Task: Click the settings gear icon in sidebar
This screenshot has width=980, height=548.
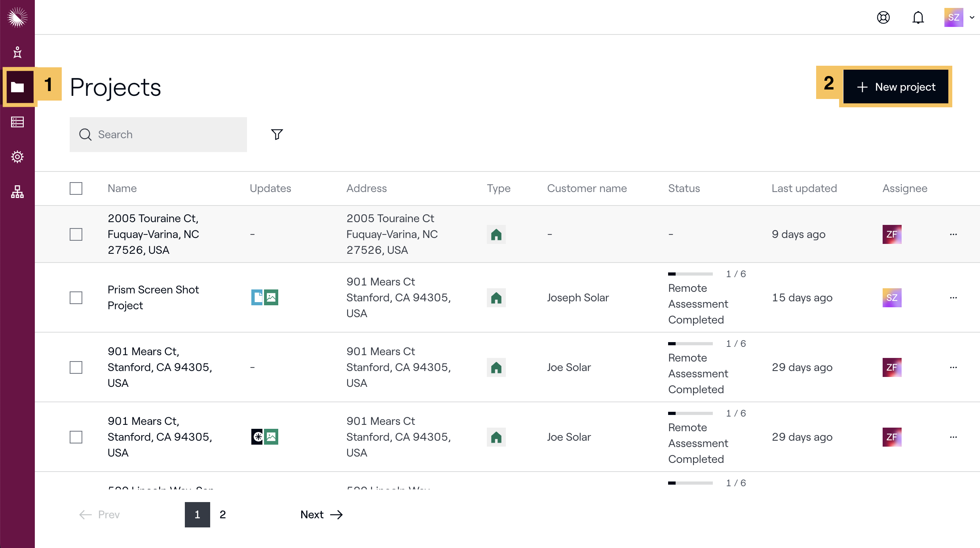Action: click(x=17, y=157)
